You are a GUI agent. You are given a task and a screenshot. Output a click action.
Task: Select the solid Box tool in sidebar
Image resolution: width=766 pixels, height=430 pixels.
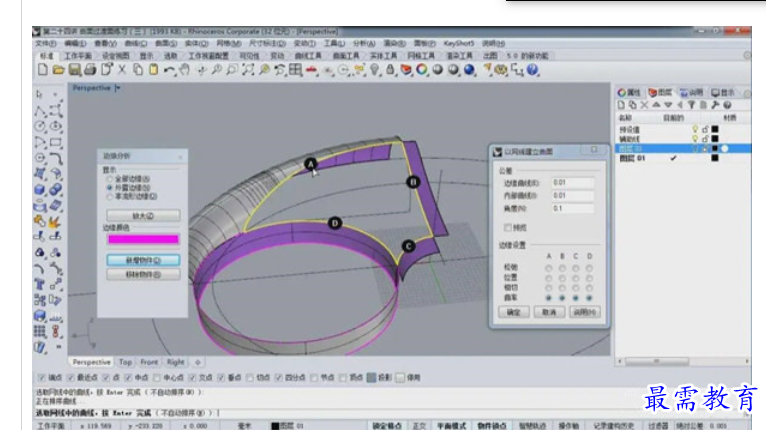coord(40,190)
